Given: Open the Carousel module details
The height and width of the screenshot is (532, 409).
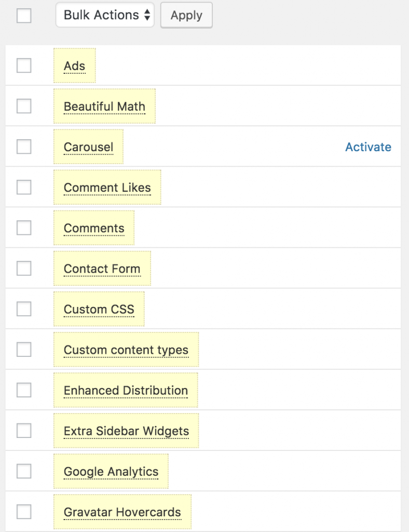Looking at the screenshot, I should [88, 147].
